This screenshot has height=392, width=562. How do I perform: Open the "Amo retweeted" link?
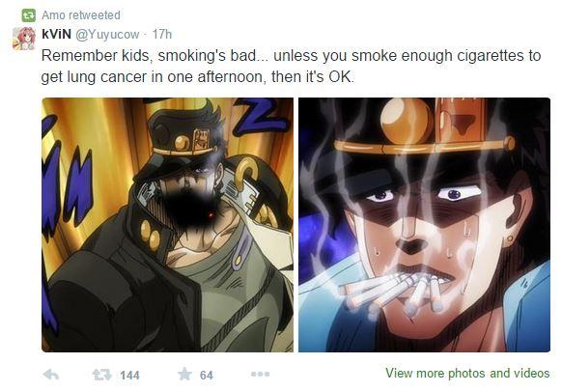click(x=81, y=15)
